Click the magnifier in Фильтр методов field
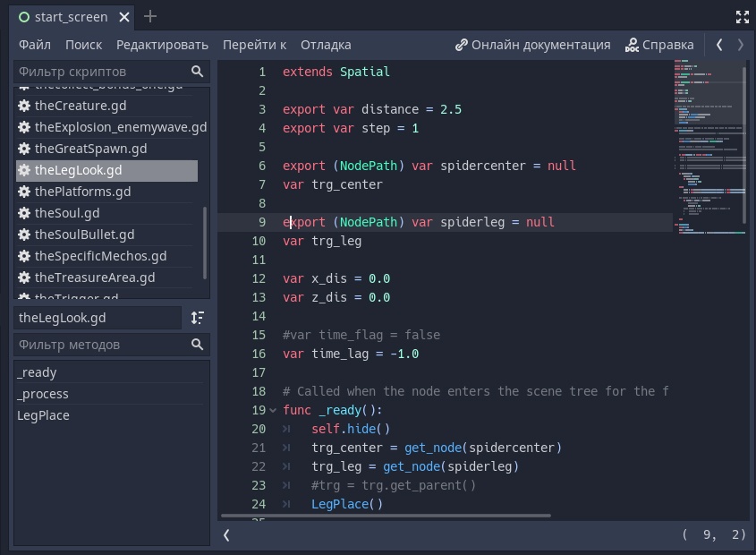756x555 pixels. pos(195,345)
